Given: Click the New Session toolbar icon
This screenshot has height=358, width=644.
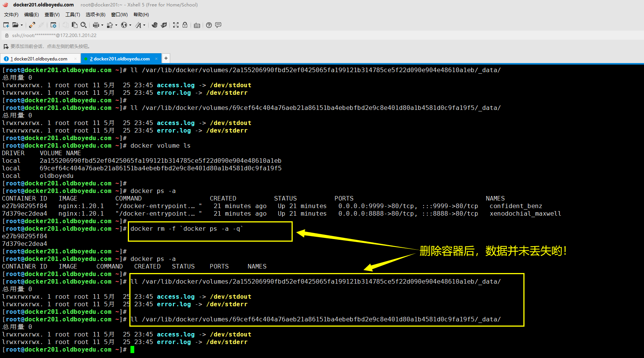Looking at the screenshot, I should (6, 25).
